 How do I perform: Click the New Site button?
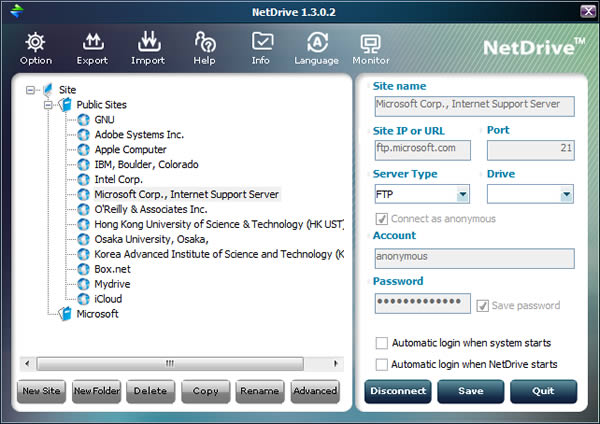coord(41,392)
